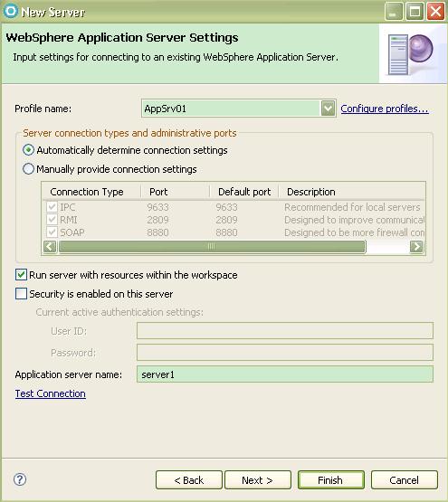This screenshot has height=502, width=448.
Task: Click the Connection Type column header
Action: pos(91,192)
